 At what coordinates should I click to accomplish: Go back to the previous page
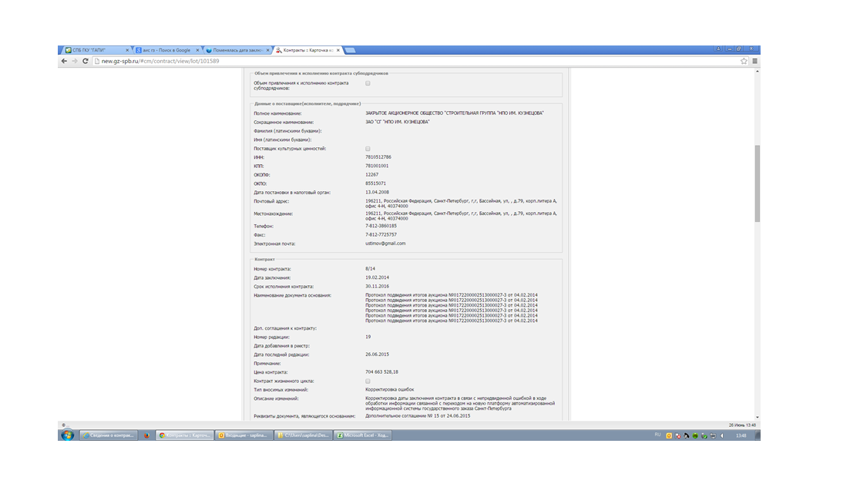click(64, 61)
